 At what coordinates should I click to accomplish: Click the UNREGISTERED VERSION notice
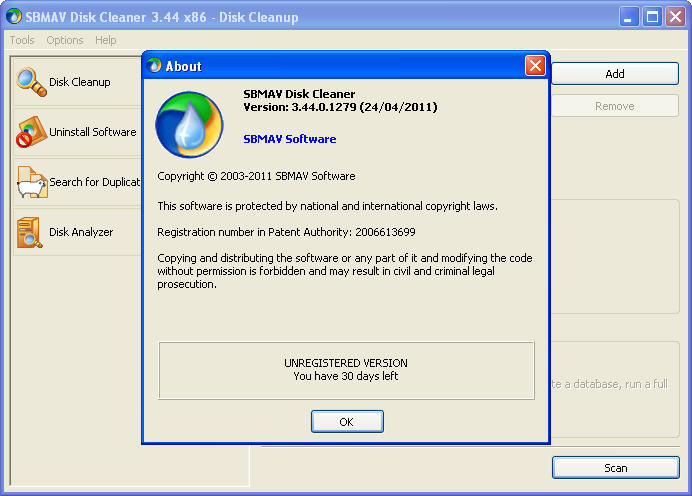[346, 363]
